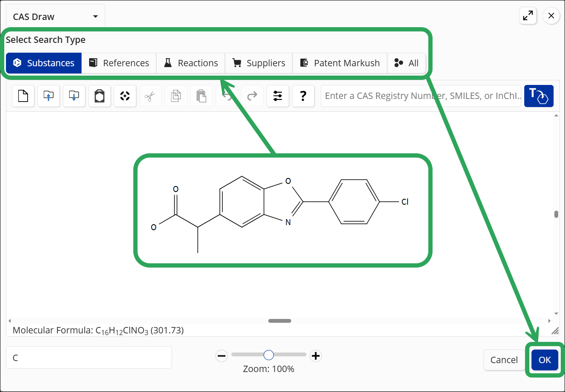Increase zoom with the plus button
565x392 pixels.
pyautogui.click(x=315, y=355)
